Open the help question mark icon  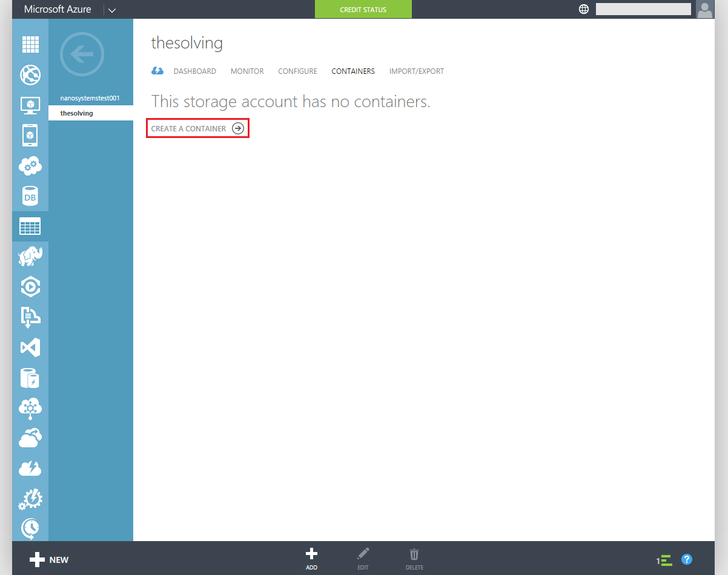(687, 559)
